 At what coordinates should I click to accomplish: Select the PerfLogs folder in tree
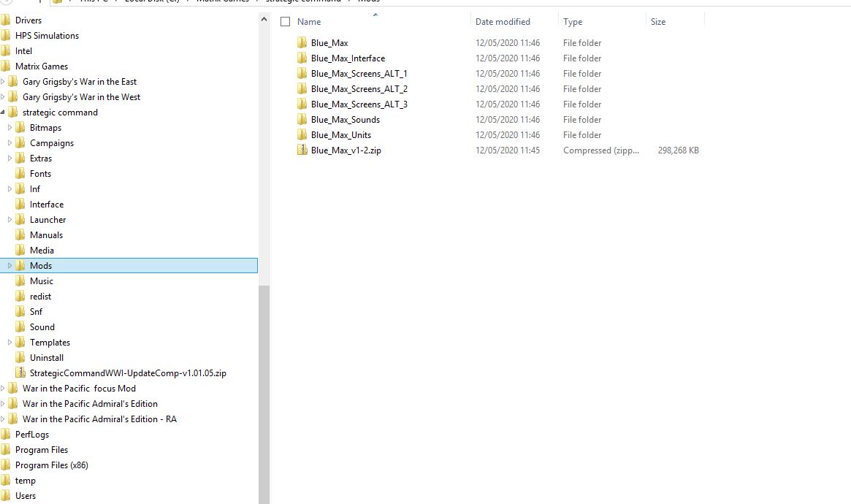[32, 435]
